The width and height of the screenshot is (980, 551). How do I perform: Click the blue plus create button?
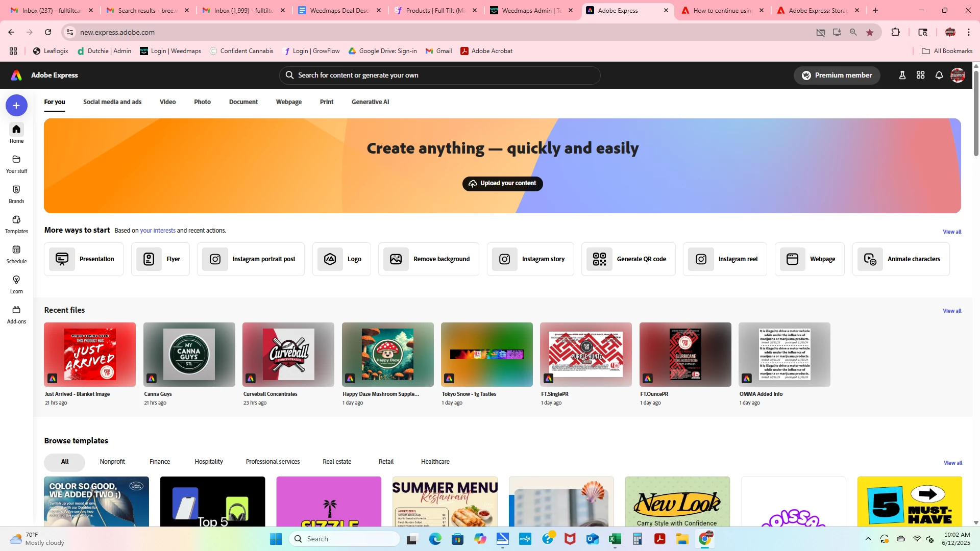tap(16, 106)
